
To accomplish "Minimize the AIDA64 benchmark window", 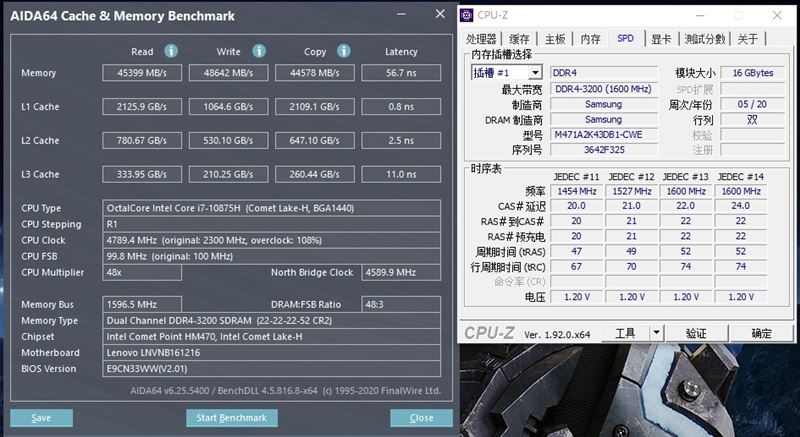I will pyautogui.click(x=402, y=14).
